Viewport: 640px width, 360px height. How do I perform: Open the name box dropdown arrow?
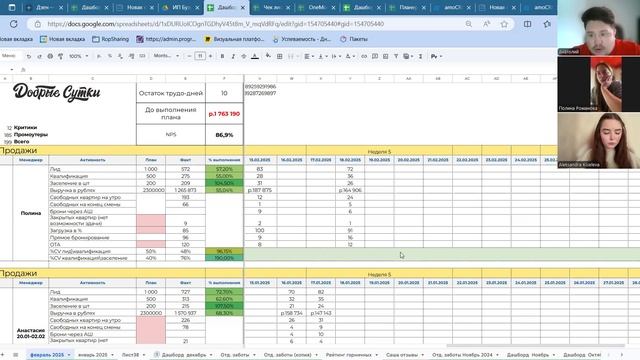click(11, 69)
